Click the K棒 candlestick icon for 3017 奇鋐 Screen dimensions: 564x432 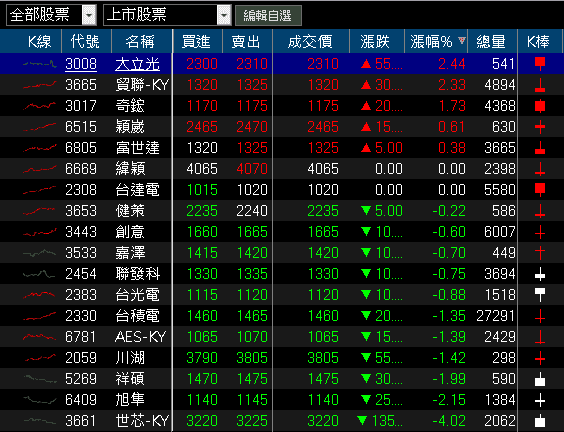540,106
